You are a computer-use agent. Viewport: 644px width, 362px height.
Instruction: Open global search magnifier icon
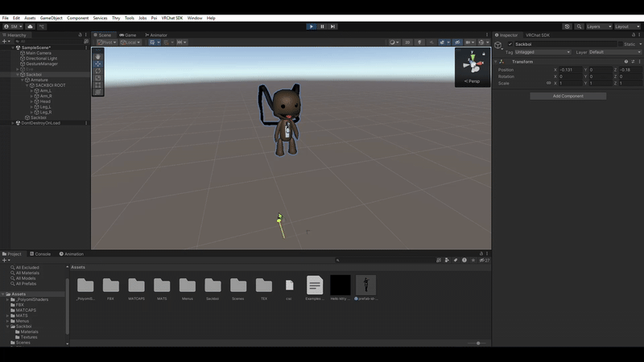(579, 27)
